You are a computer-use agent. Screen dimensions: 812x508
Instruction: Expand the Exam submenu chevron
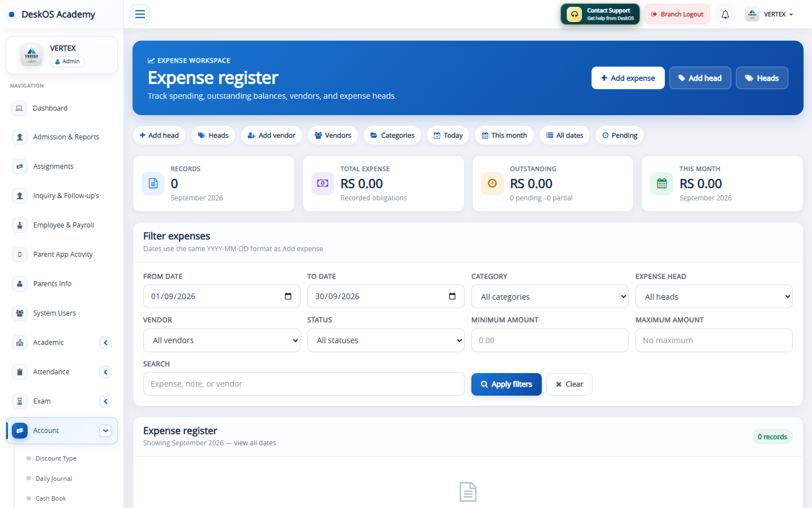pyautogui.click(x=105, y=401)
